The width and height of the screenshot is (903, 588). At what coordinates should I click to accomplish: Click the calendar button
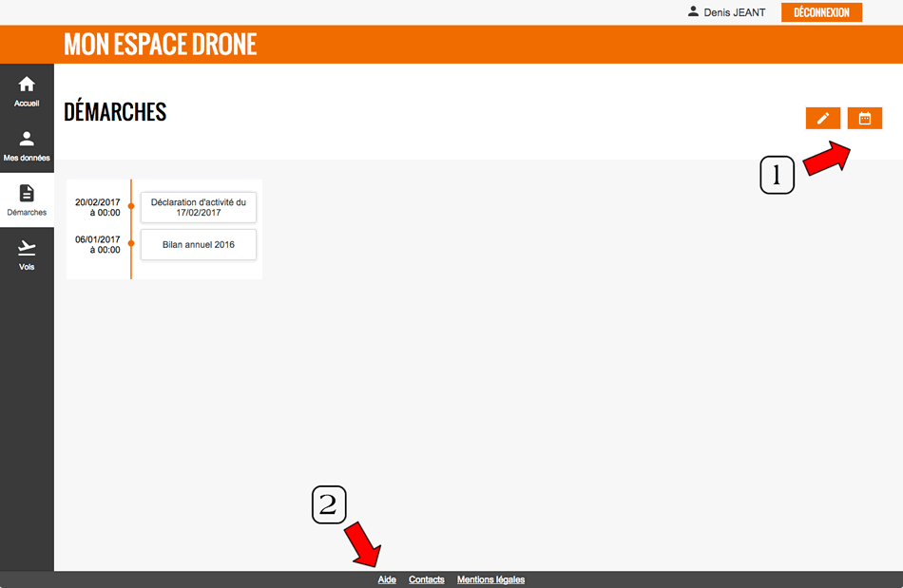pyautogui.click(x=864, y=119)
